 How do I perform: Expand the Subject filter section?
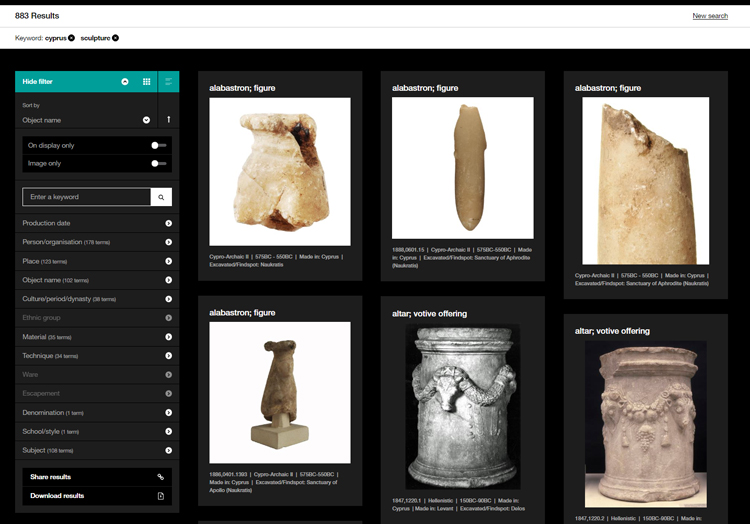[97, 450]
